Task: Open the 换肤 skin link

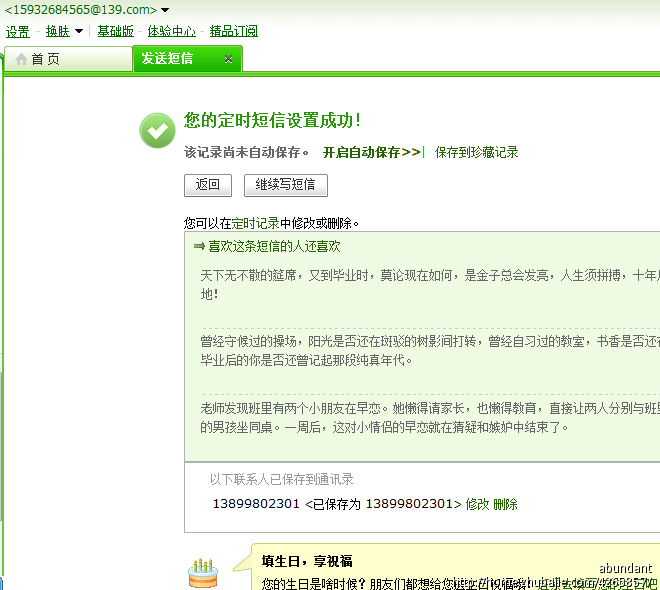Action: [x=58, y=31]
